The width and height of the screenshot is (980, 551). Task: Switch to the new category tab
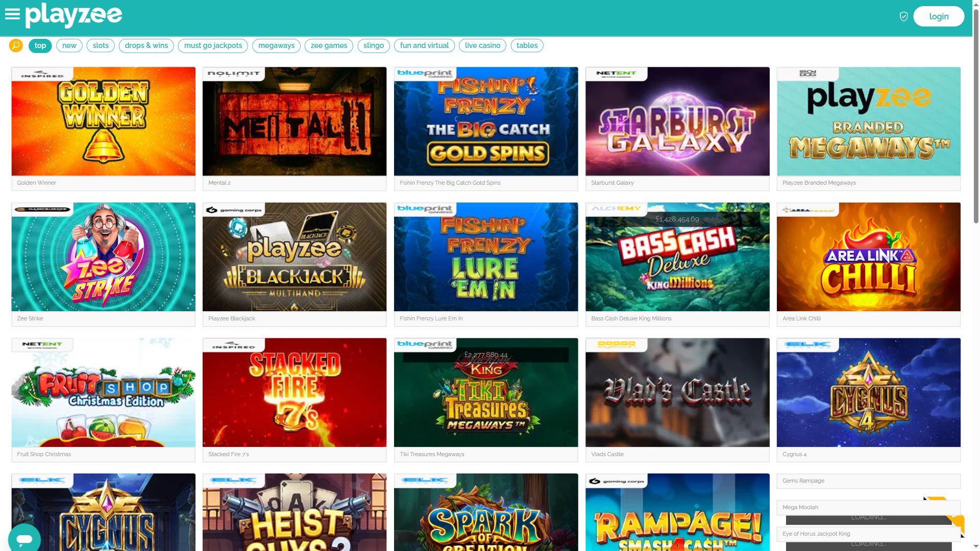click(69, 45)
